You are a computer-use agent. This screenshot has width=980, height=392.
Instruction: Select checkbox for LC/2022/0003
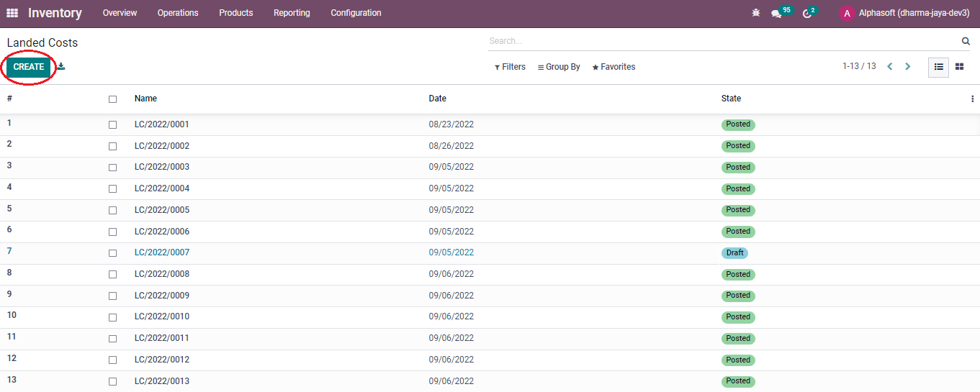(x=112, y=168)
